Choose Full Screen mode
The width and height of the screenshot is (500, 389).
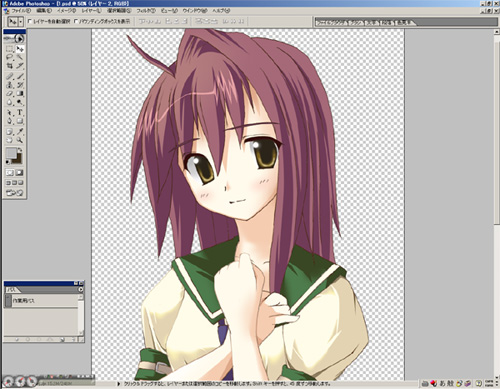point(21,183)
